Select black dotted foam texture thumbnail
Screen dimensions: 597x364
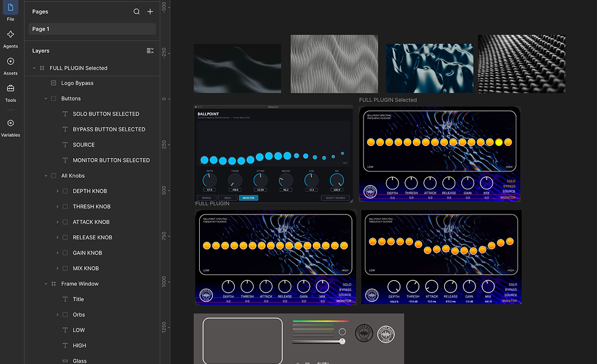tap(522, 64)
